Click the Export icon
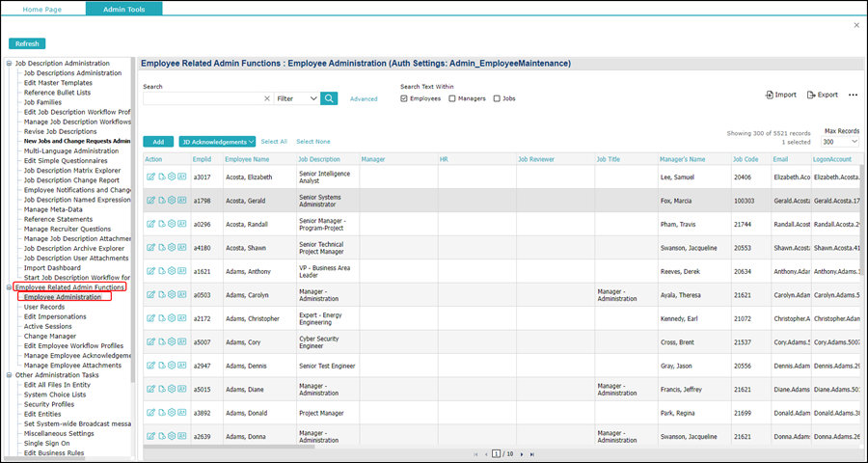This screenshot has height=463, width=868. (x=811, y=95)
